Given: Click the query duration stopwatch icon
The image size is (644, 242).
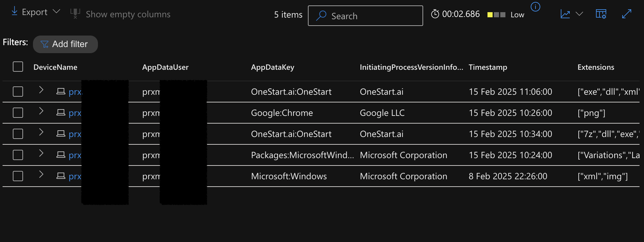Looking at the screenshot, I should click(x=435, y=14).
